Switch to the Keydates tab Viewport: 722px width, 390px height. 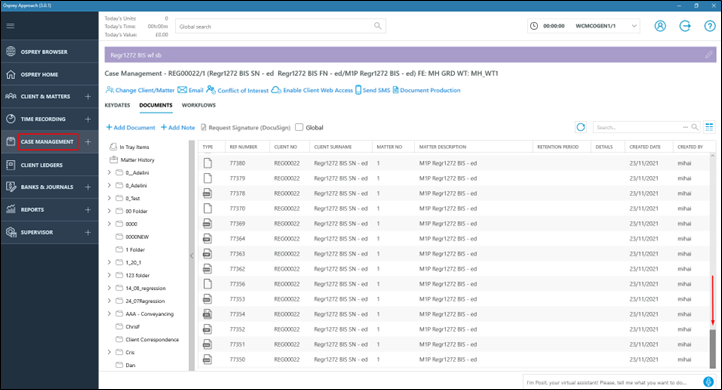point(117,105)
